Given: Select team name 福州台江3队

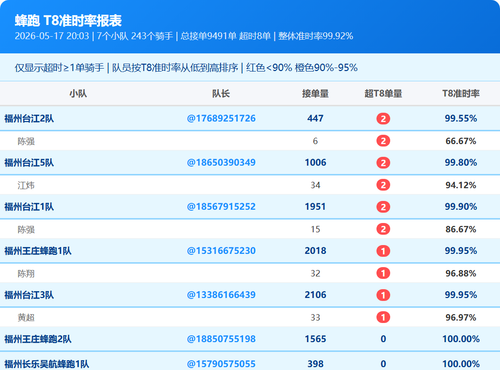Looking at the screenshot, I should coord(29,295).
